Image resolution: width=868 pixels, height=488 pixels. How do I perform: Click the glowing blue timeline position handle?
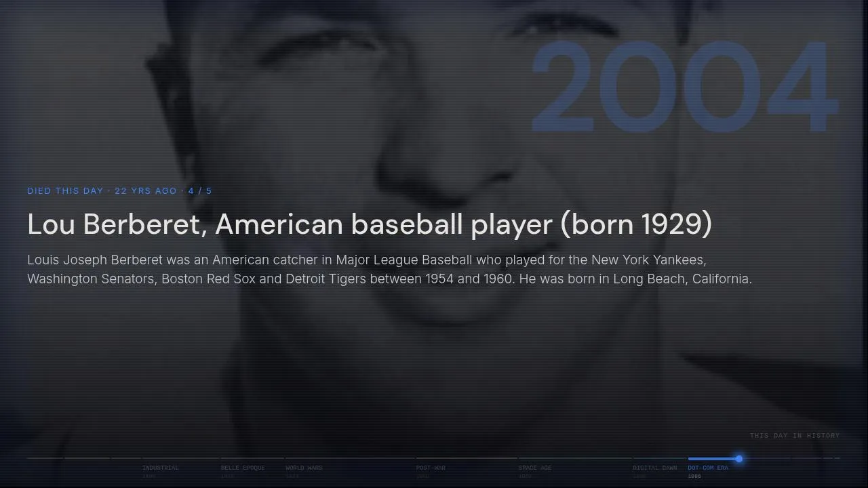pos(738,459)
